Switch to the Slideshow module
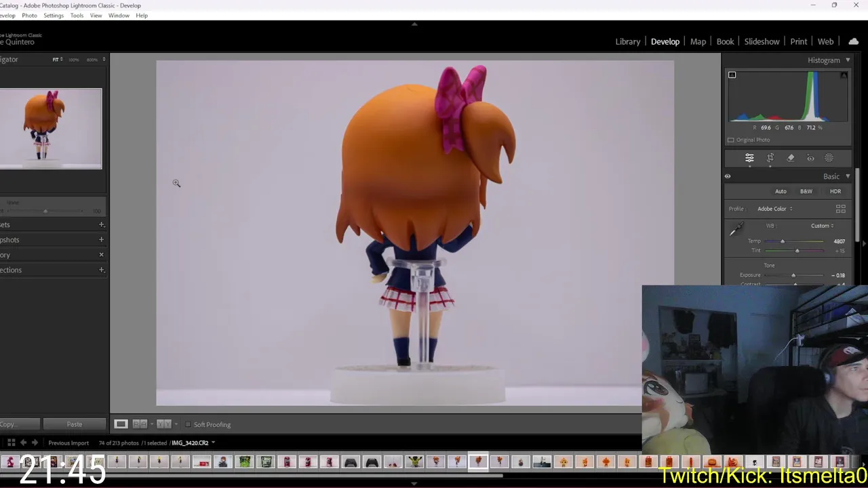The height and width of the screenshot is (488, 868). pos(762,41)
